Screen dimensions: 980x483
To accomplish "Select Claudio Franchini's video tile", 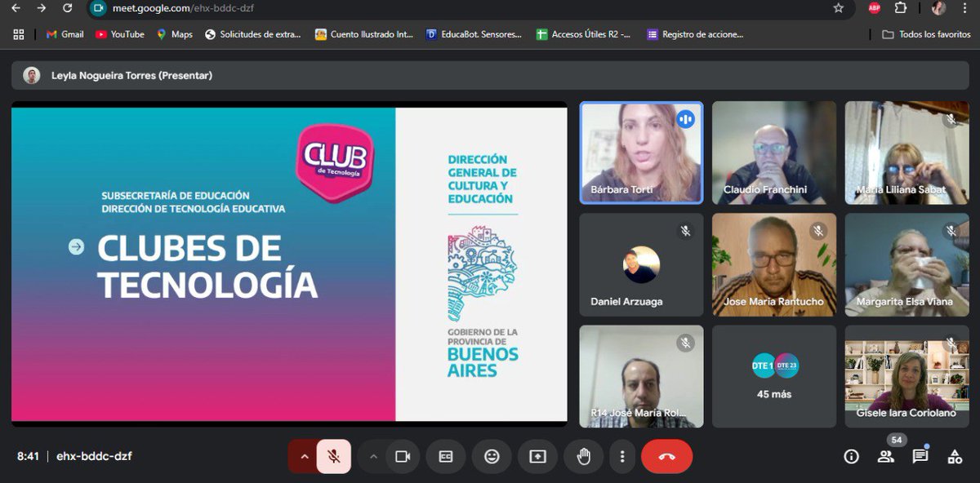I will click(774, 153).
